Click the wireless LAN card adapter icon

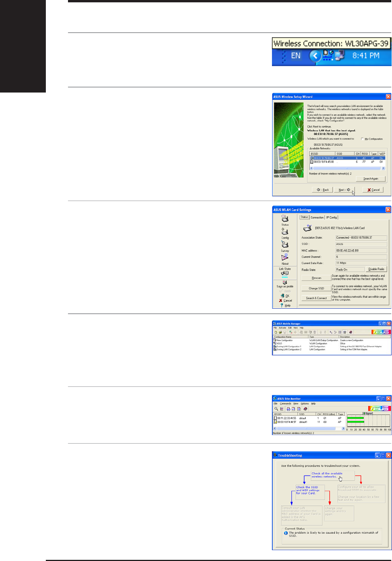click(307, 228)
